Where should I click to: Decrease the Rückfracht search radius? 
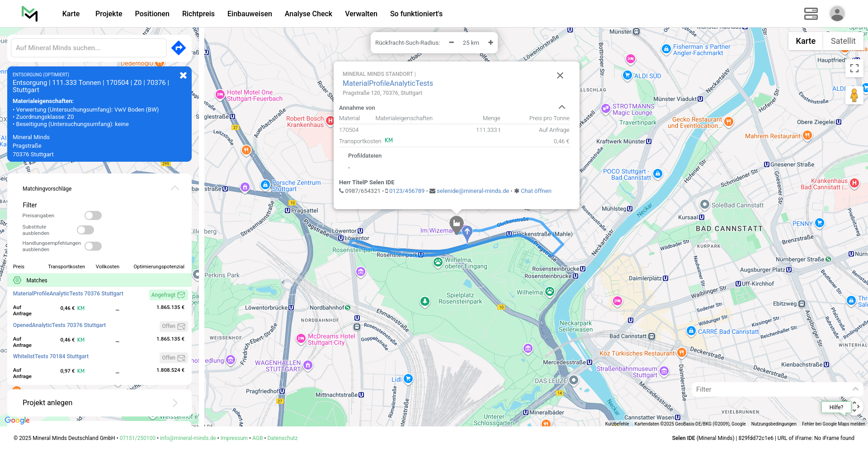point(451,42)
